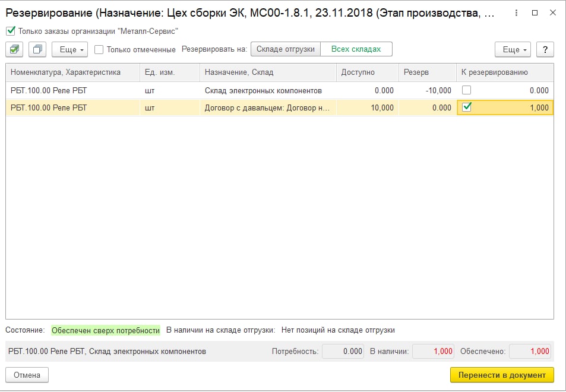This screenshot has width=566, height=392.
Task: Click the uncheck-all-rows icon button
Action: pos(37,49)
